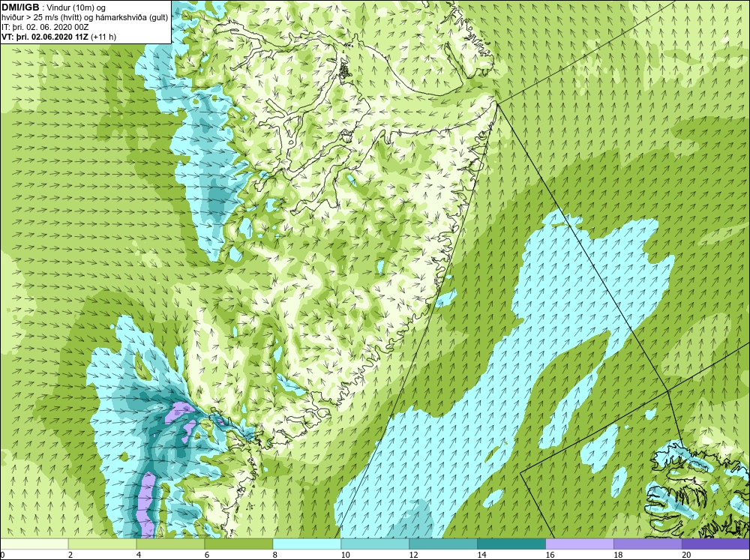
Task: Pick the 10–12 m/s turquoise legend swatch
Action: (x=375, y=544)
